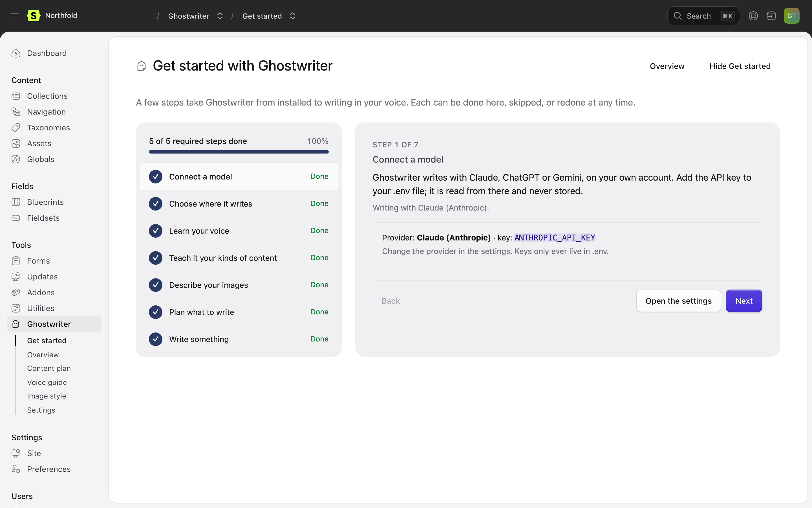
Task: Open the GT user avatar menu
Action: pos(791,16)
